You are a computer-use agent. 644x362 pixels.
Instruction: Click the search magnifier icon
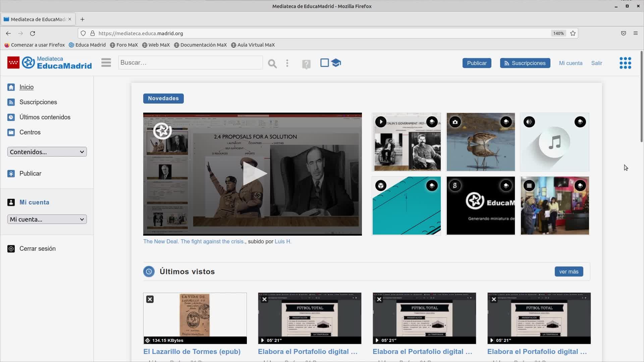coord(272,63)
